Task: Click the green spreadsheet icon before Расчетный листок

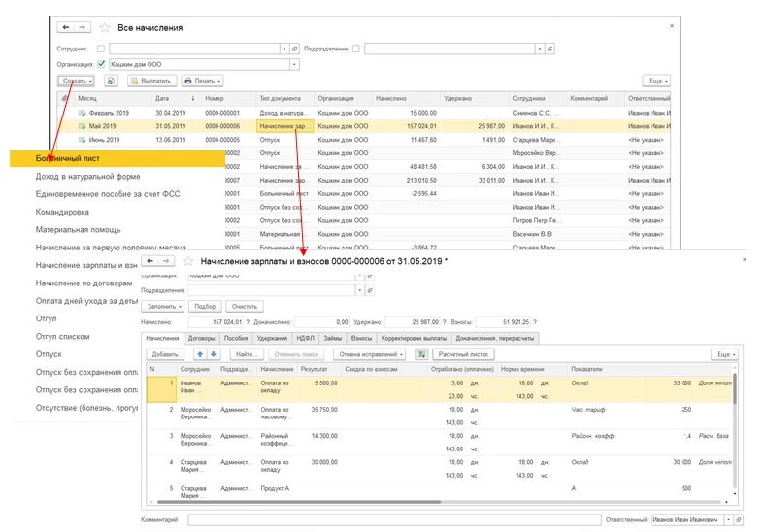Action: 421,355
